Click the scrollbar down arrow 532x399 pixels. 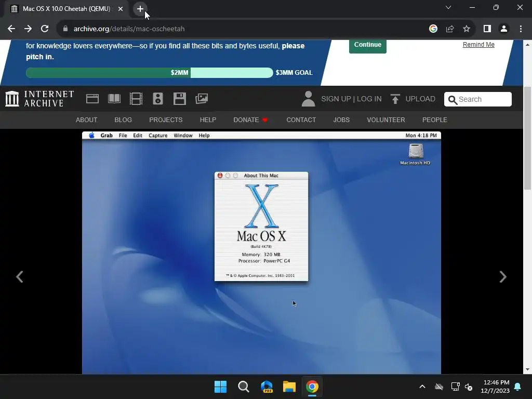527,369
